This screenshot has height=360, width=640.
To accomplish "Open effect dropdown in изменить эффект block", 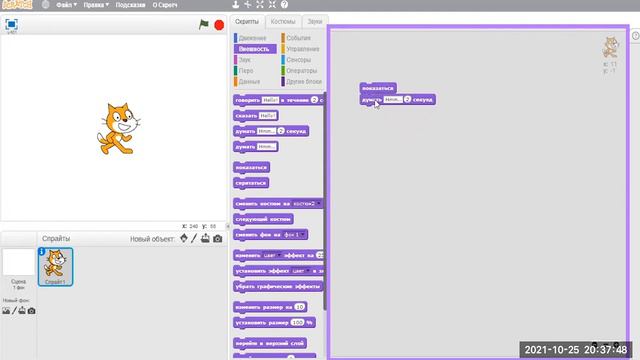I will point(279,255).
